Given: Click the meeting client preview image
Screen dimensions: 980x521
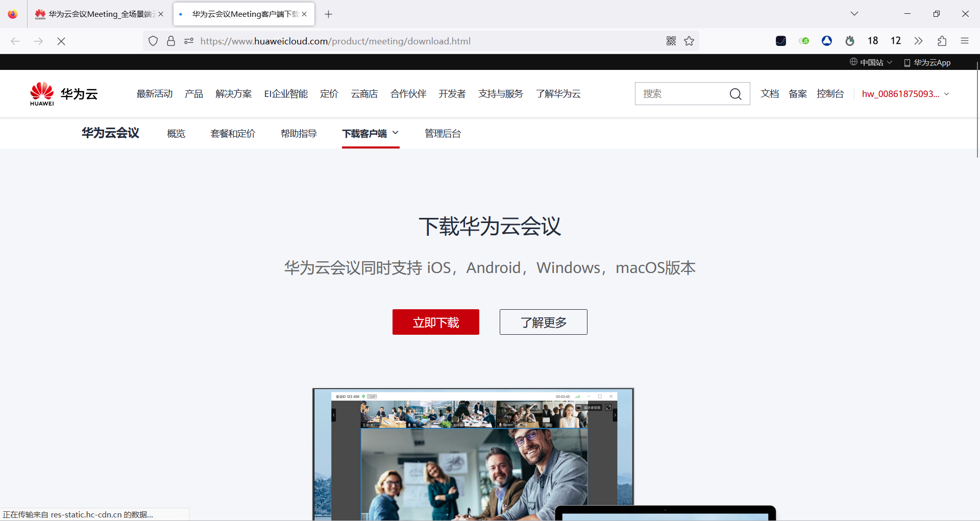Looking at the screenshot, I should (473, 454).
